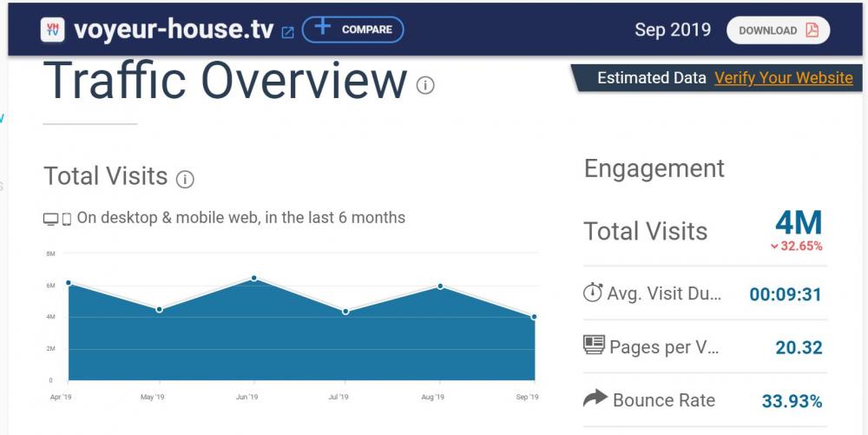Click the desktop device icon above chart

pos(51,219)
